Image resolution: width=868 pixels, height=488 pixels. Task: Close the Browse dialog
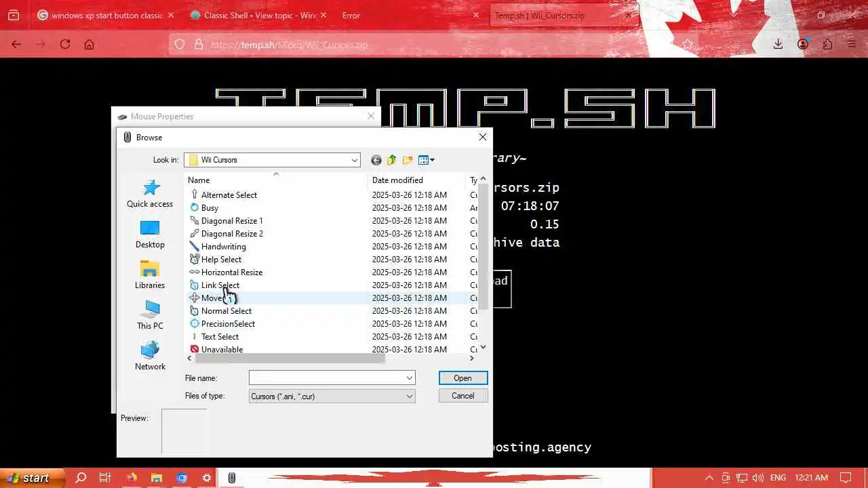pos(483,137)
